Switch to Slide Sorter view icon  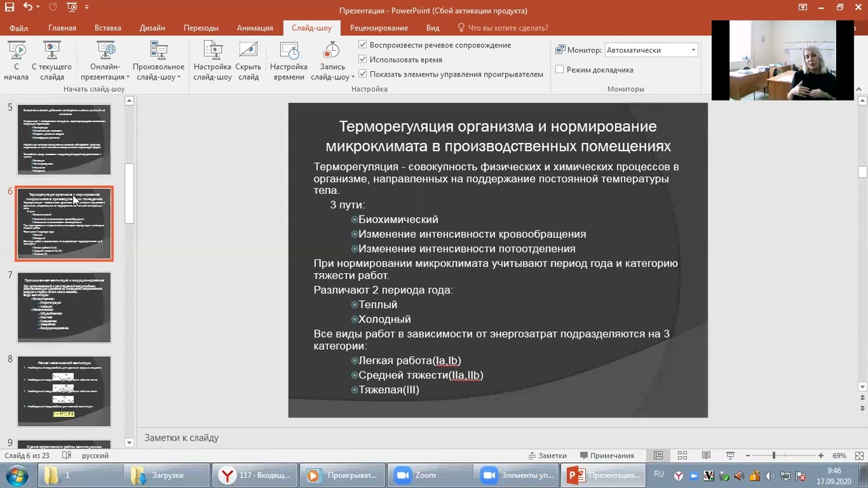(x=682, y=455)
